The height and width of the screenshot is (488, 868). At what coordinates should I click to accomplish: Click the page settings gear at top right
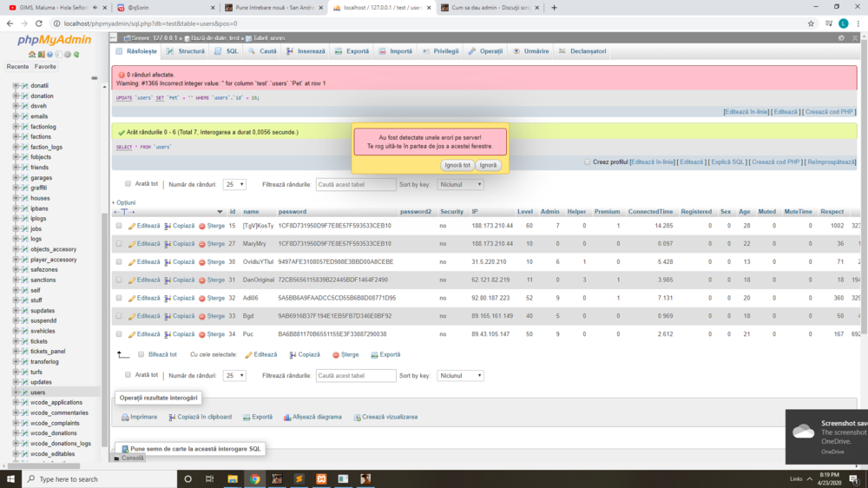pyautogui.click(x=841, y=38)
